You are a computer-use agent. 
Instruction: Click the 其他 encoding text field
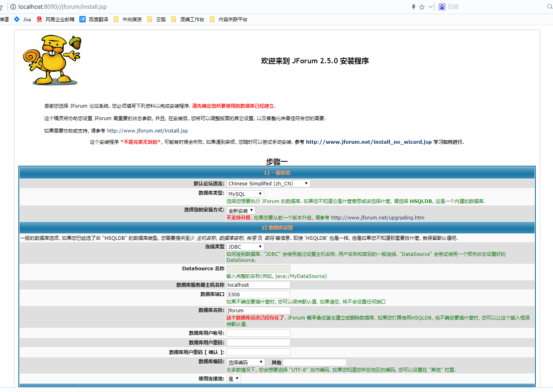[x=315, y=362]
